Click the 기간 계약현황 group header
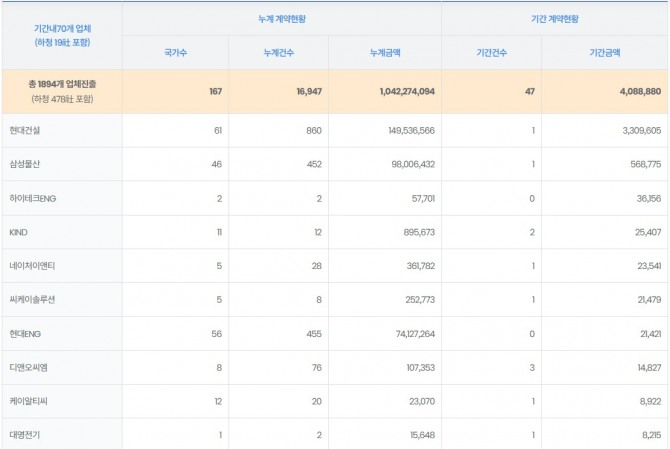670x449 pixels. coord(555,19)
